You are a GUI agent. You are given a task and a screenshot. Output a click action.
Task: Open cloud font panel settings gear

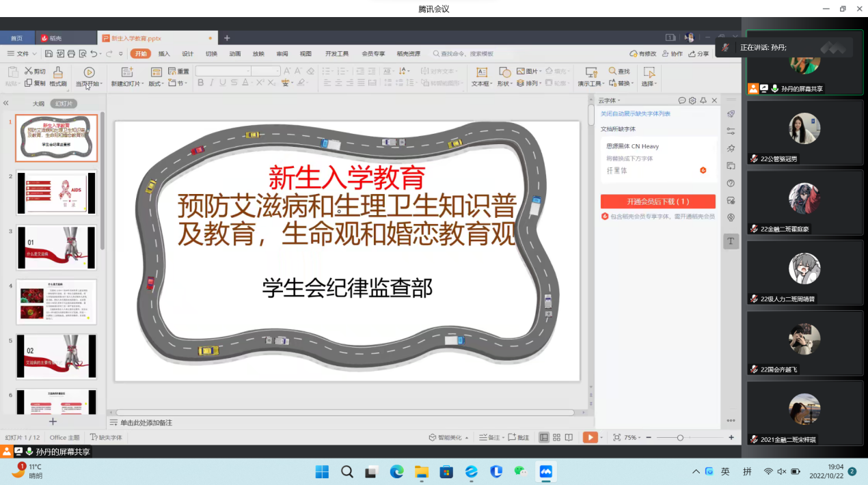pyautogui.click(x=692, y=100)
